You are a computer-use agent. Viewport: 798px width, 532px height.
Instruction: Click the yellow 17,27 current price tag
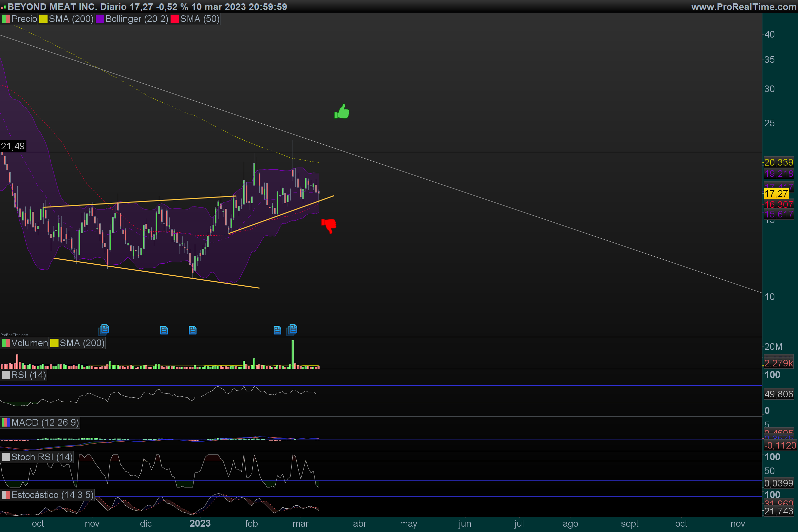(776, 194)
